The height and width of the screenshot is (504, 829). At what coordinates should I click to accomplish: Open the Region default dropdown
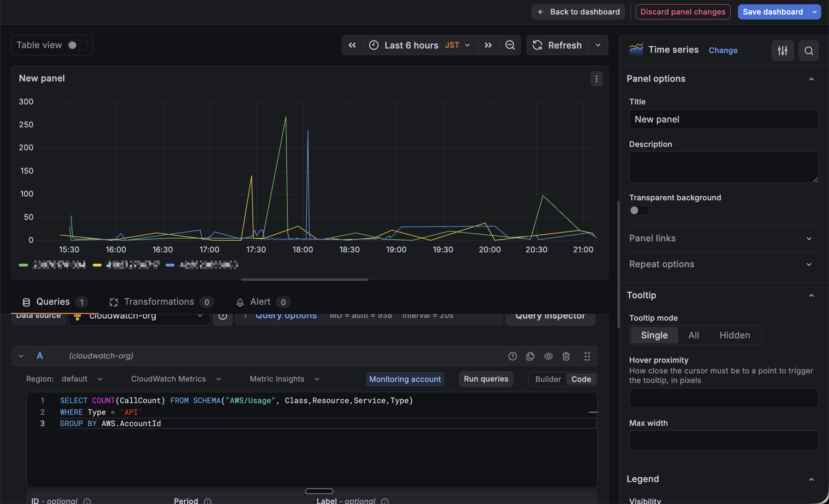pos(81,379)
